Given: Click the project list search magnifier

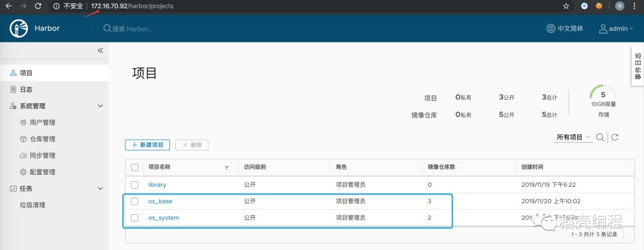Looking at the screenshot, I should (600, 137).
